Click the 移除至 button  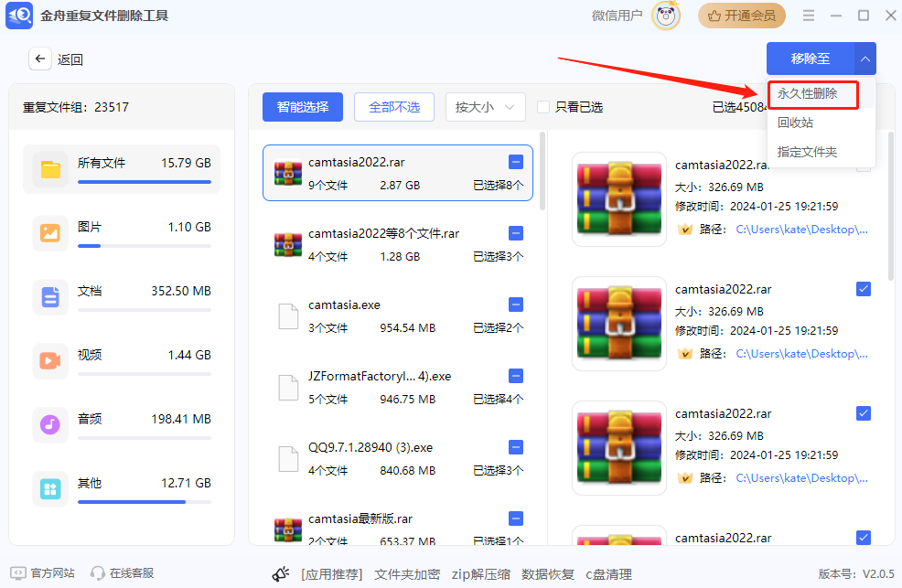pos(810,59)
